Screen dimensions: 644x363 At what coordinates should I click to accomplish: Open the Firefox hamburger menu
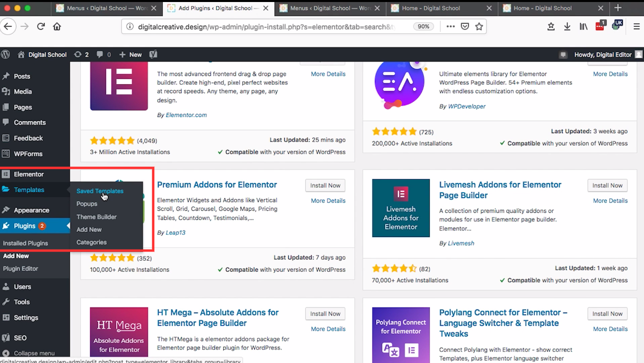coord(637,27)
